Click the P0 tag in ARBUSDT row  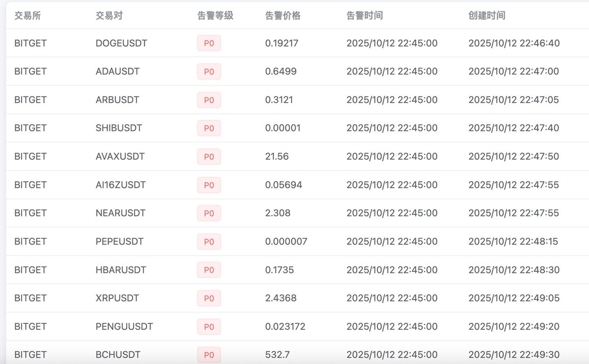point(209,100)
